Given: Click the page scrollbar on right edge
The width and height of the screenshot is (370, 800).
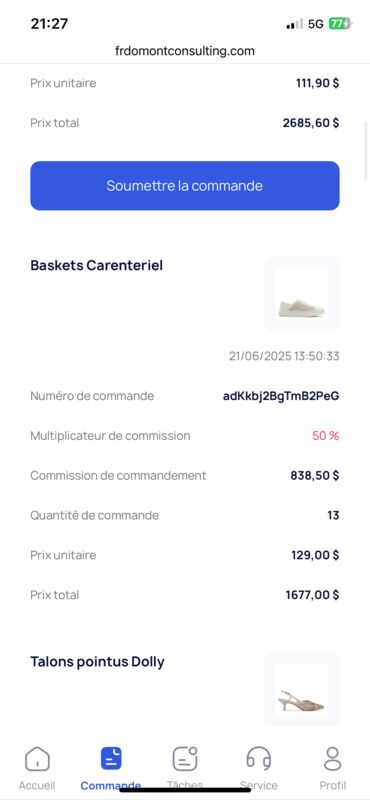Looking at the screenshot, I should 366,152.
